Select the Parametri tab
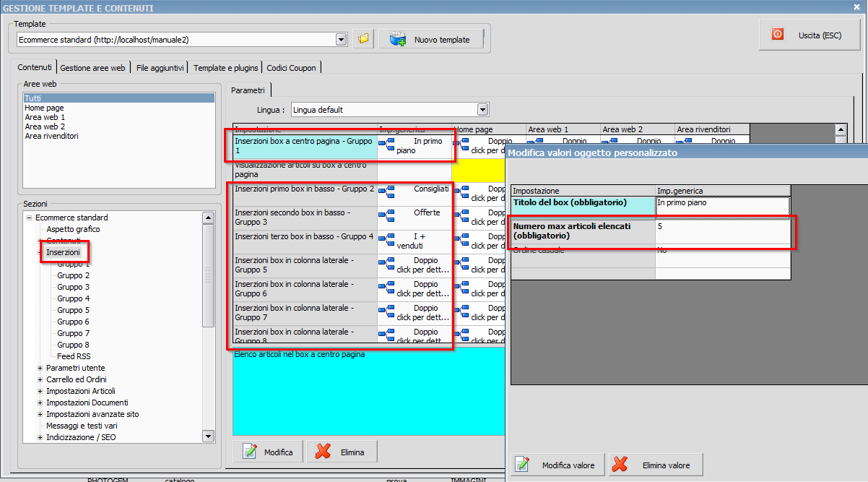Image resolution: width=868 pixels, height=482 pixels. click(x=248, y=90)
